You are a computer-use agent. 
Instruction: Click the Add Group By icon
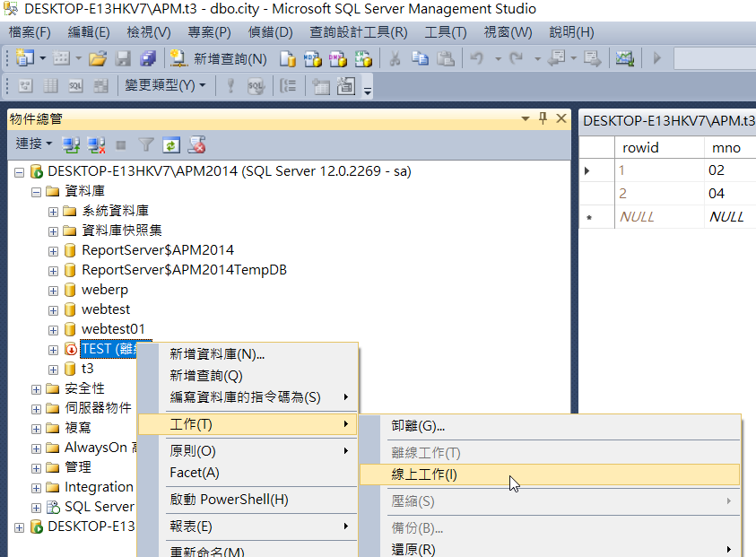(288, 86)
